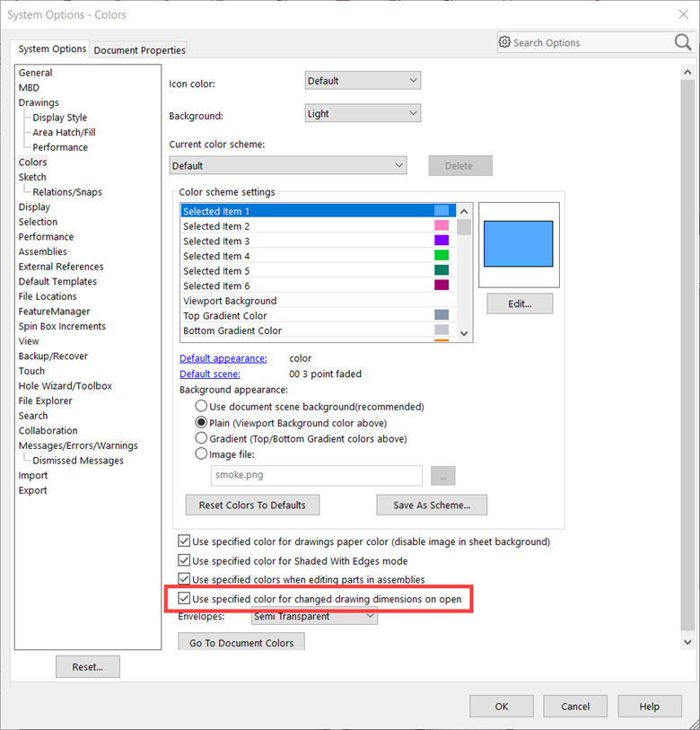Toggle Shaded With Edges color checkbox
Viewport: 700px width, 730px height.
184,560
